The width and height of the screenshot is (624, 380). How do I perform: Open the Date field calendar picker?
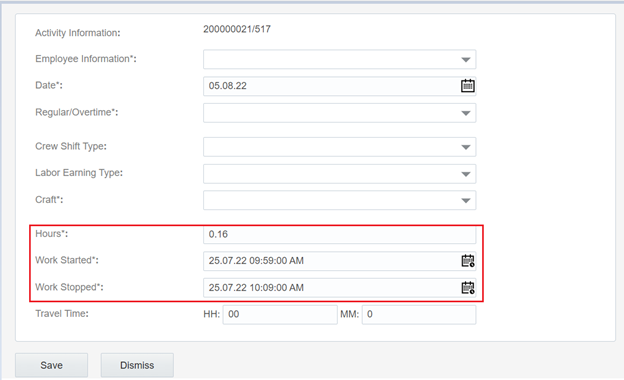(468, 86)
